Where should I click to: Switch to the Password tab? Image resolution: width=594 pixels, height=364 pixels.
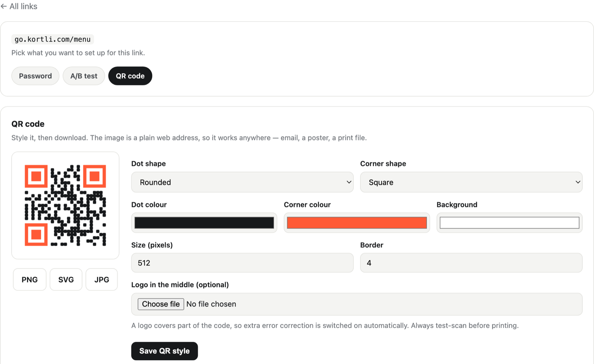(x=35, y=76)
